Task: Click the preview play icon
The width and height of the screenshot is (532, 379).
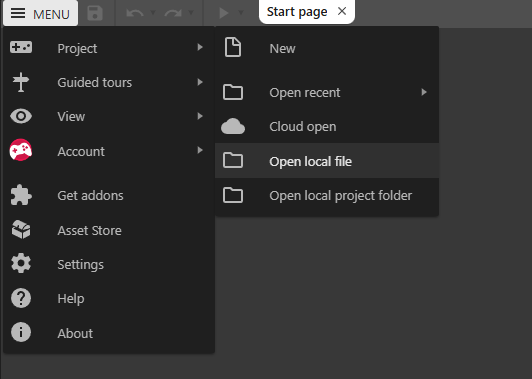Action: pos(224,13)
